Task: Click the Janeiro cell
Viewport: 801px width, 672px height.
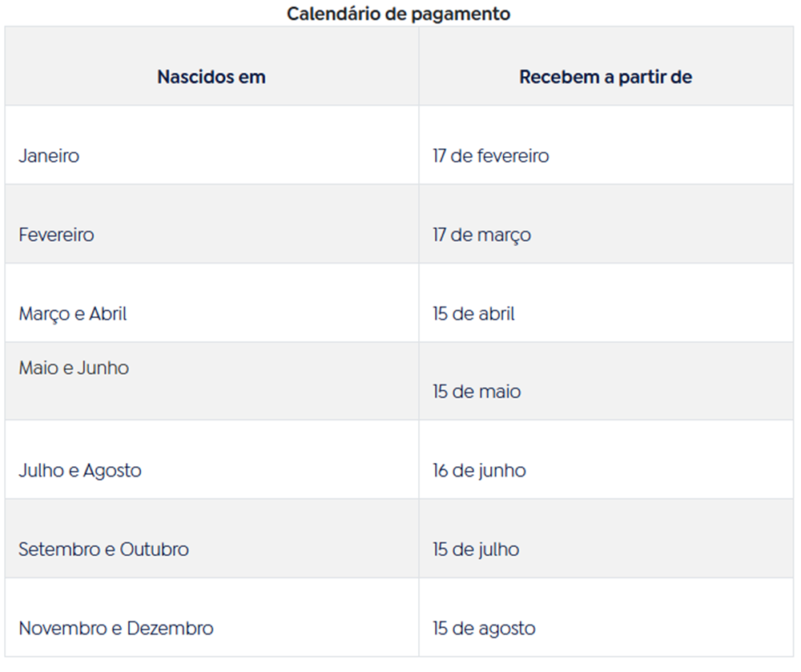Action: [49, 155]
